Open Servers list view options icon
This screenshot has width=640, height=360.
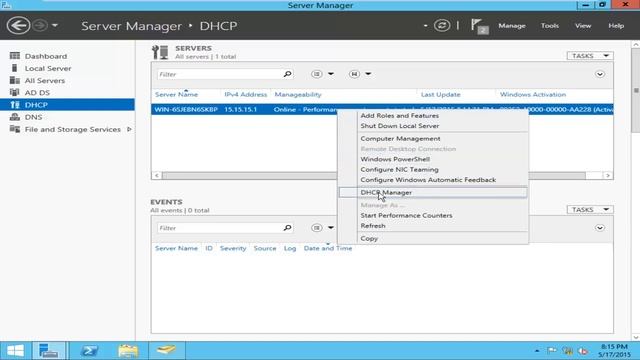tap(317, 74)
